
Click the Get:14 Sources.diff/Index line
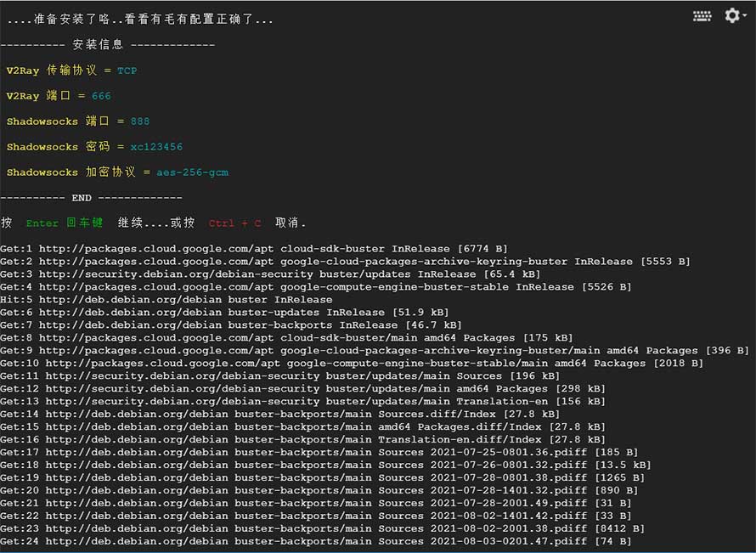[280, 414]
